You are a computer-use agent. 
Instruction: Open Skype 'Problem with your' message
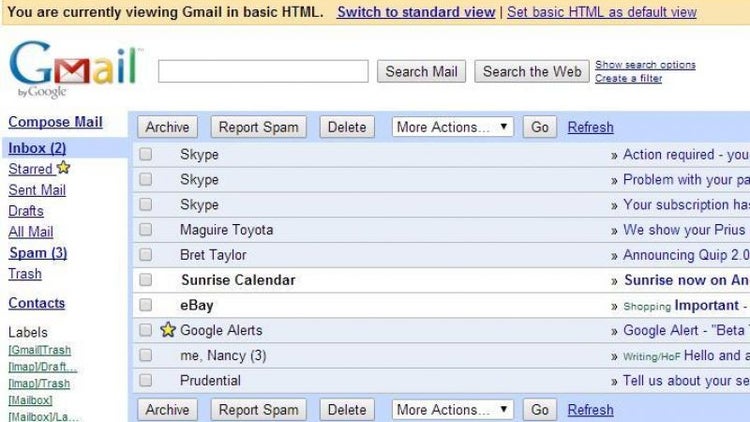point(686,180)
